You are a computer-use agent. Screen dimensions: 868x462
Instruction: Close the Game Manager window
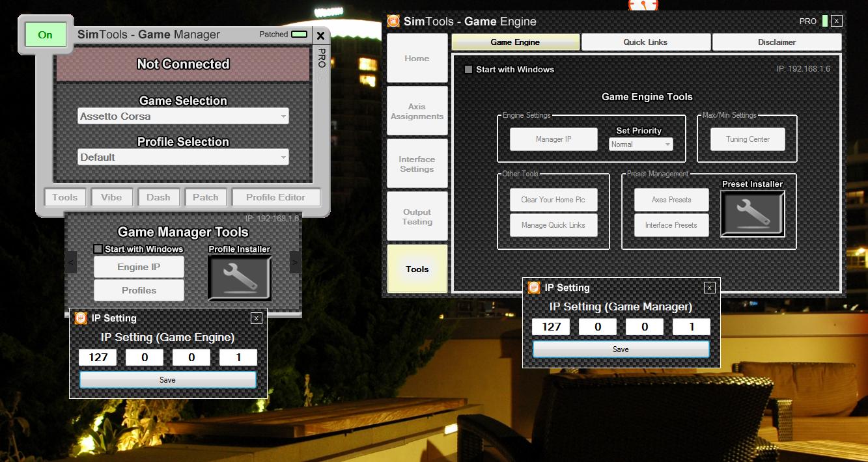320,36
